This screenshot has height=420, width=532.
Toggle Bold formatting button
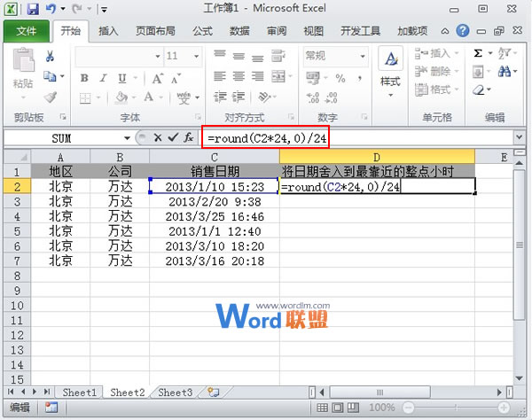pos(84,78)
